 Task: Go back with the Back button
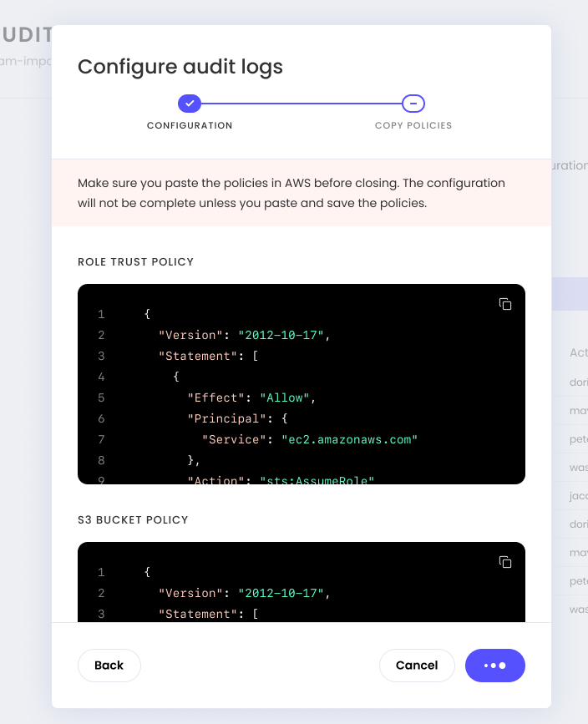coord(109,666)
